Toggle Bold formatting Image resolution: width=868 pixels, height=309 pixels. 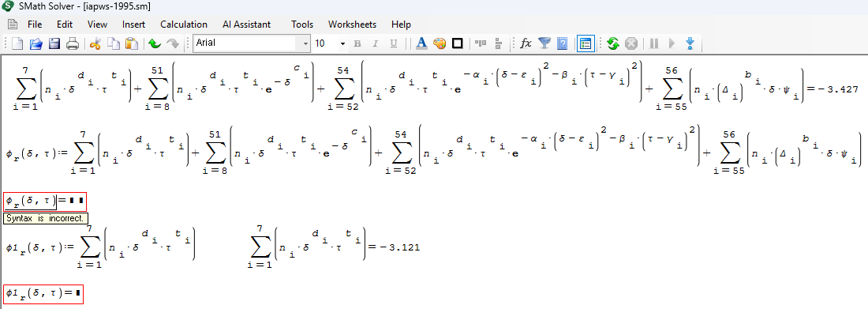click(x=357, y=43)
